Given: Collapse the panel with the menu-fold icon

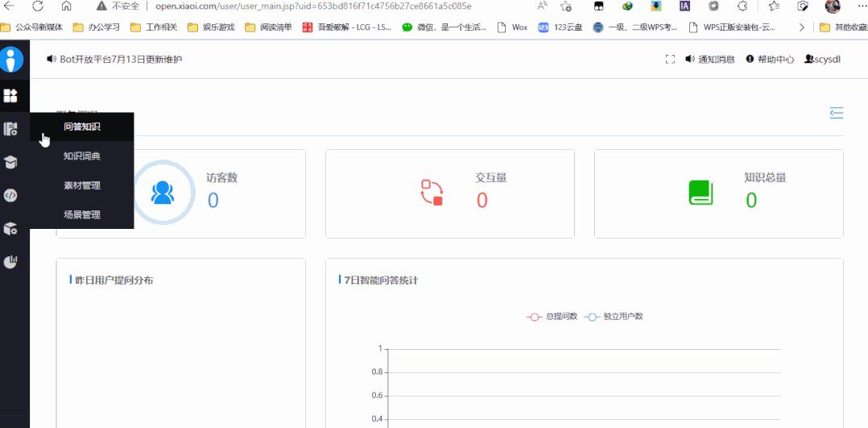Looking at the screenshot, I should [x=837, y=113].
